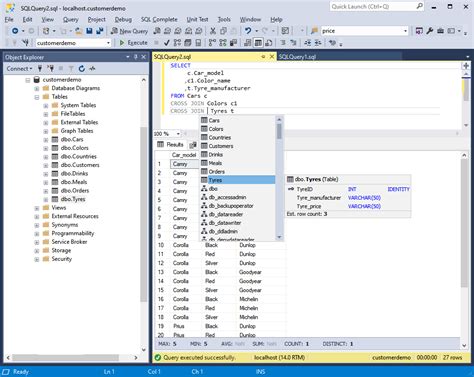This screenshot has width=474, height=377.
Task: Expand the Security folder node
Action: click(x=37, y=259)
